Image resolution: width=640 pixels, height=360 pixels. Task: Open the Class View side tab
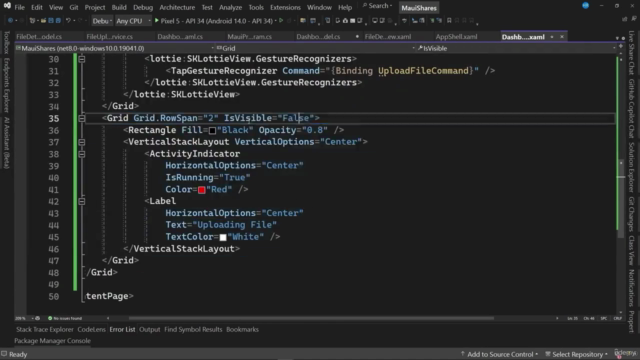[x=631, y=250]
